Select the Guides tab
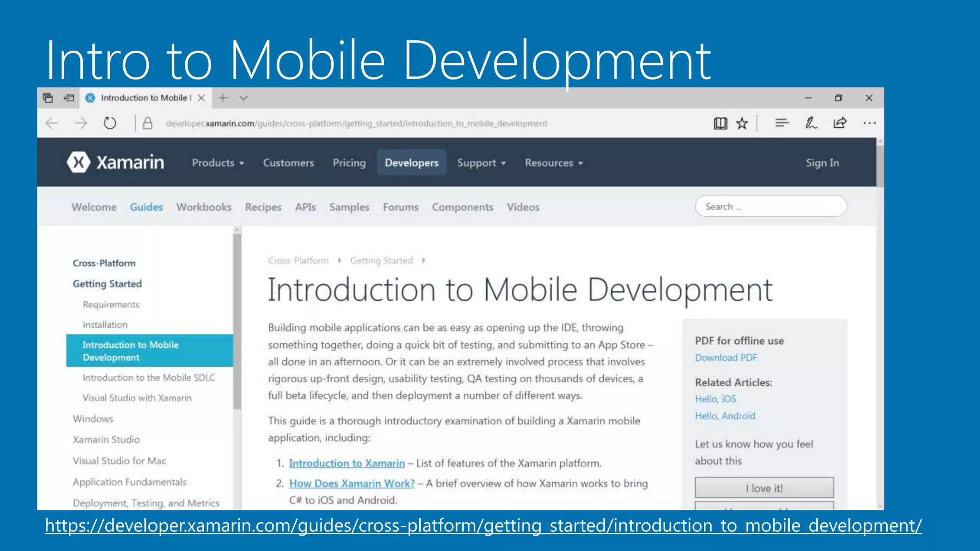This screenshot has width=980, height=551. [x=146, y=207]
